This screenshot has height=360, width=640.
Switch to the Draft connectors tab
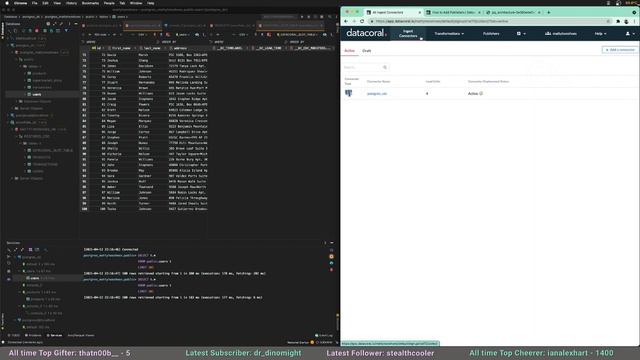[x=367, y=51]
